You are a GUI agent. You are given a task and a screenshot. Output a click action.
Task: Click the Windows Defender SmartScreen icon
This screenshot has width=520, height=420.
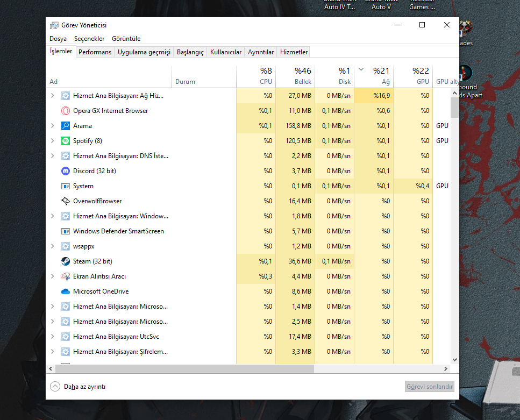coord(66,231)
